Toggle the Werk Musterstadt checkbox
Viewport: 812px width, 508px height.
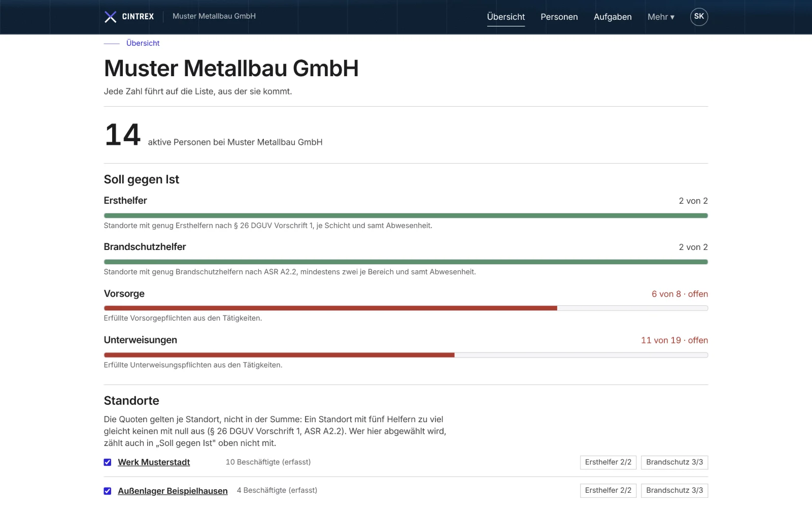[x=108, y=462]
